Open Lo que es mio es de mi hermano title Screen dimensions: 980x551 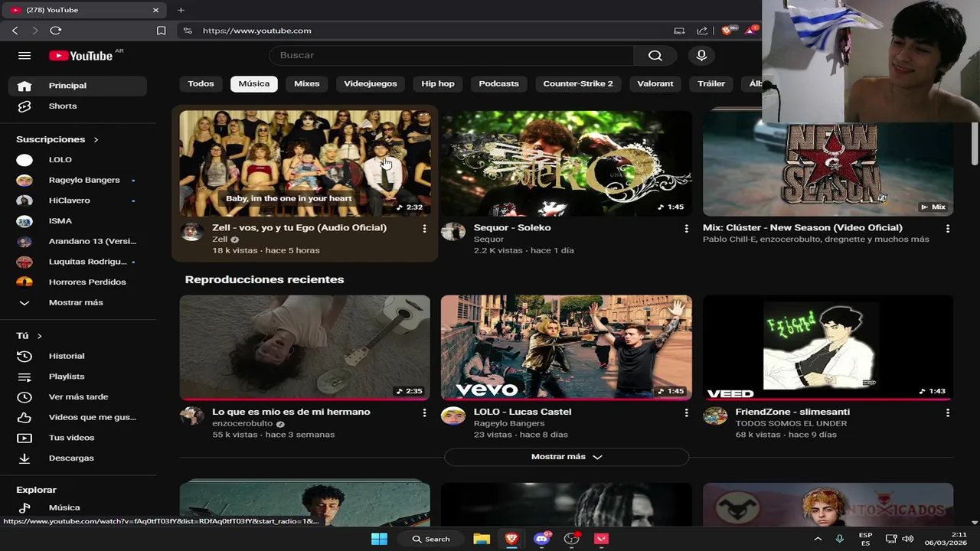click(291, 412)
